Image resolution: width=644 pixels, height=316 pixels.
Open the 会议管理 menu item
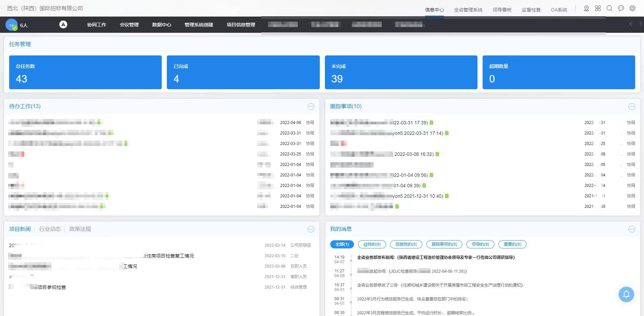click(129, 25)
